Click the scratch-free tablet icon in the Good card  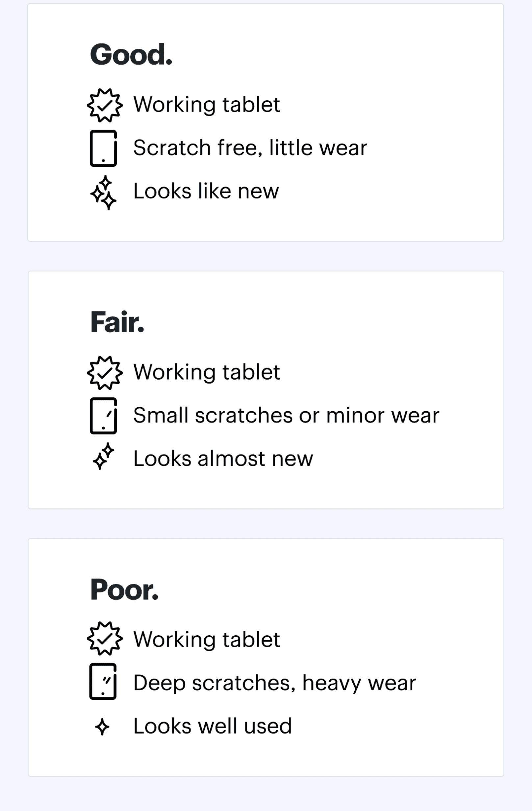[x=103, y=148]
